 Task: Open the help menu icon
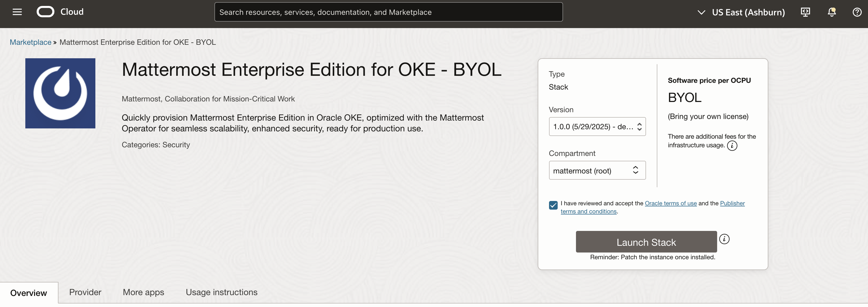tap(857, 12)
